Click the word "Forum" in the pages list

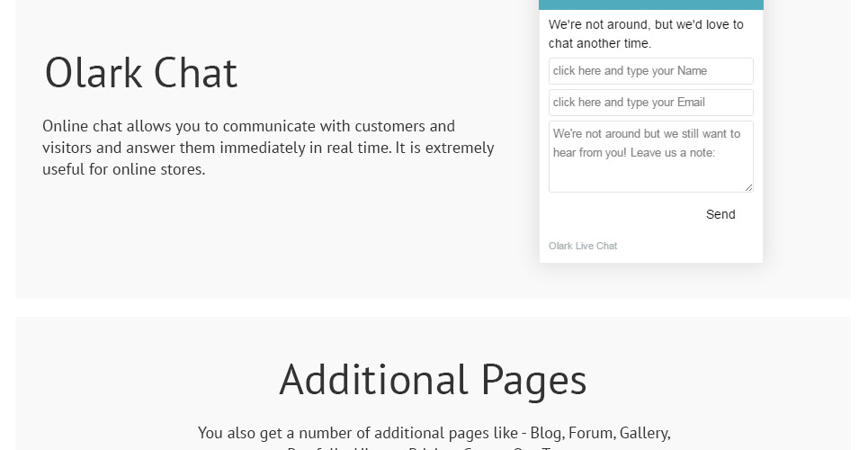click(x=590, y=434)
